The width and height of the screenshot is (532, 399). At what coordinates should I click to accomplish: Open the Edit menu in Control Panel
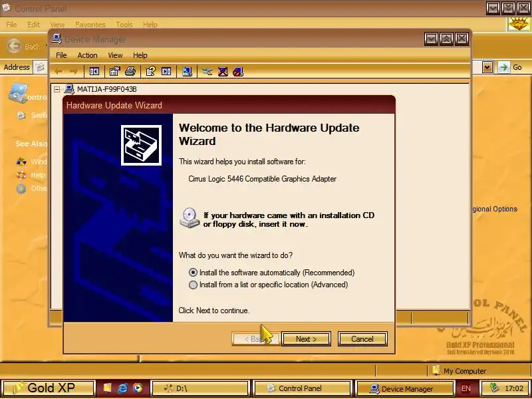tap(33, 25)
